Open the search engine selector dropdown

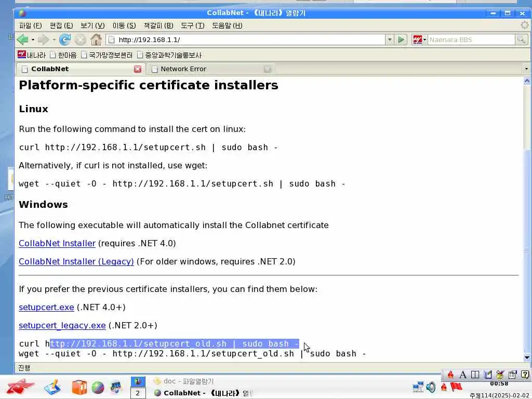419,39
